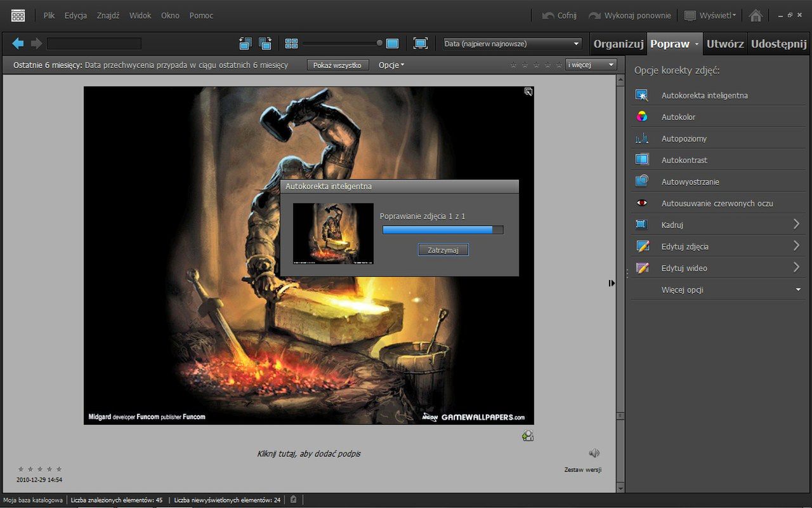Open the 'i więcej' rating dropdown
812x508 pixels.
click(591, 65)
